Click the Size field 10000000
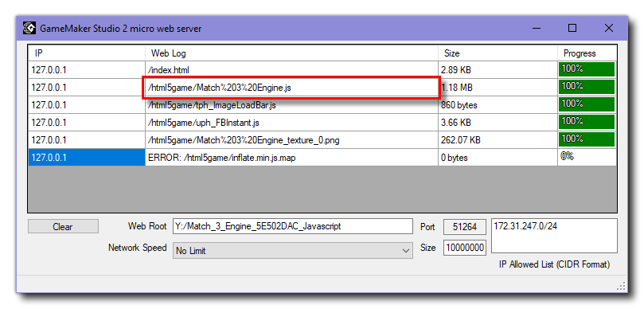644x309 pixels. [465, 248]
